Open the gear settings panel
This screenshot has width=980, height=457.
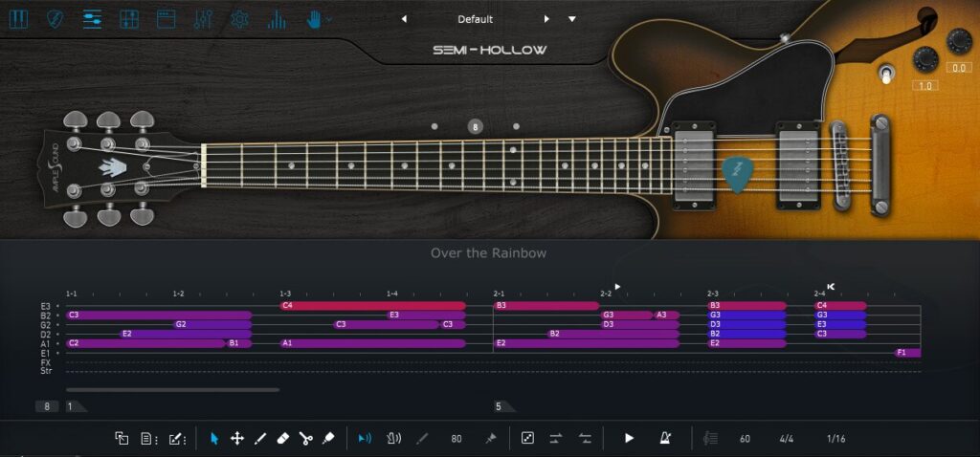[239, 19]
